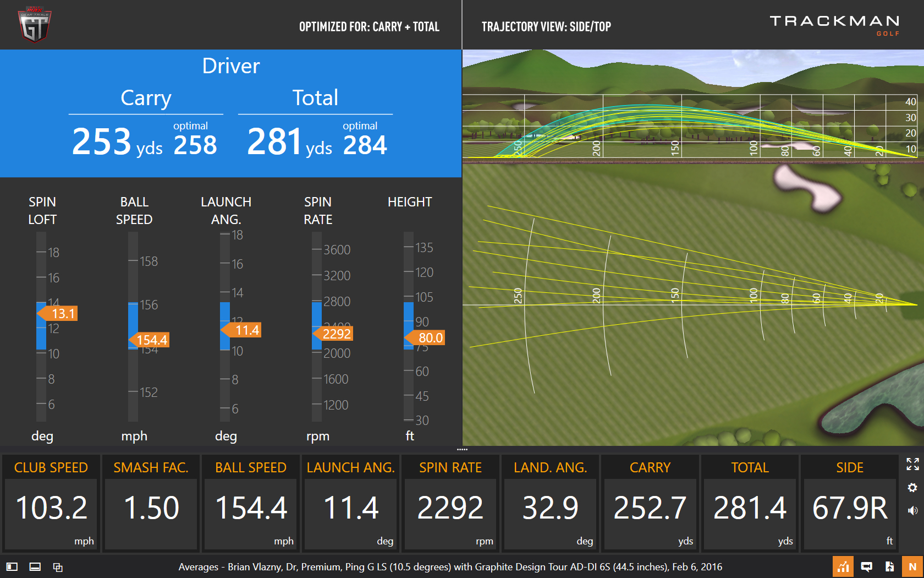
Task: Toggle the left side panel layout icon
Action: point(12,566)
